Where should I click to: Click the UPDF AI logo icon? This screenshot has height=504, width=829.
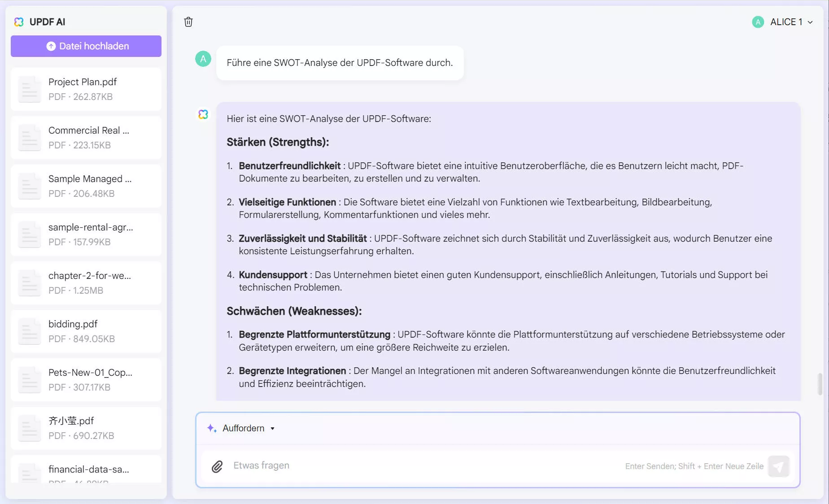click(x=18, y=22)
